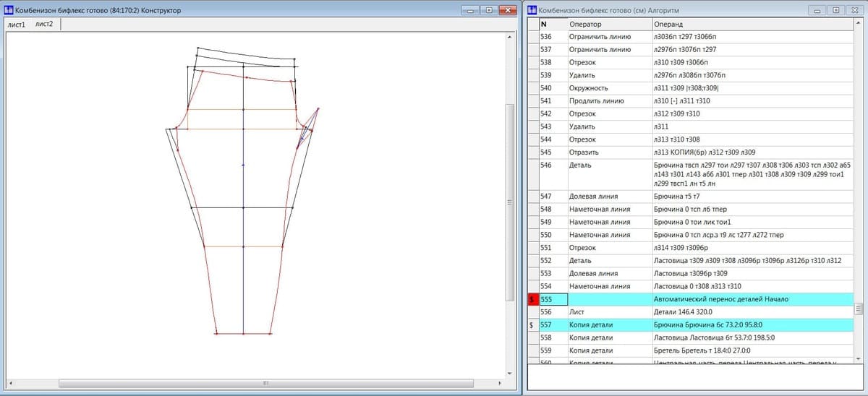Switch to the лист2 tab
This screenshot has height=396, width=868.
[45, 24]
